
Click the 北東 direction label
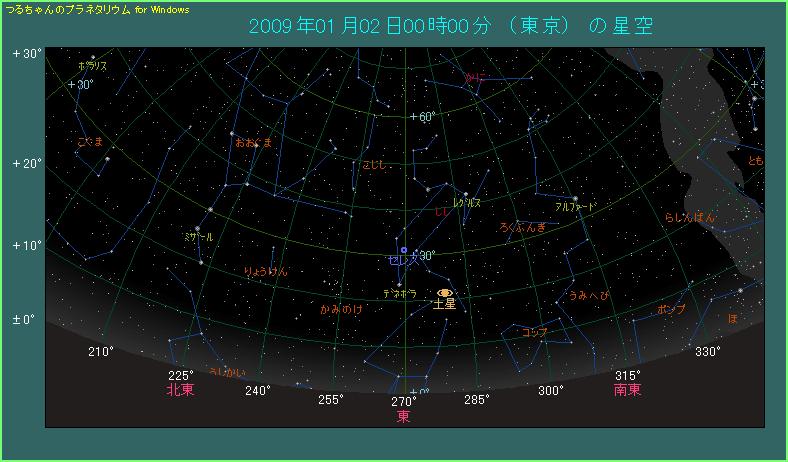click(180, 390)
